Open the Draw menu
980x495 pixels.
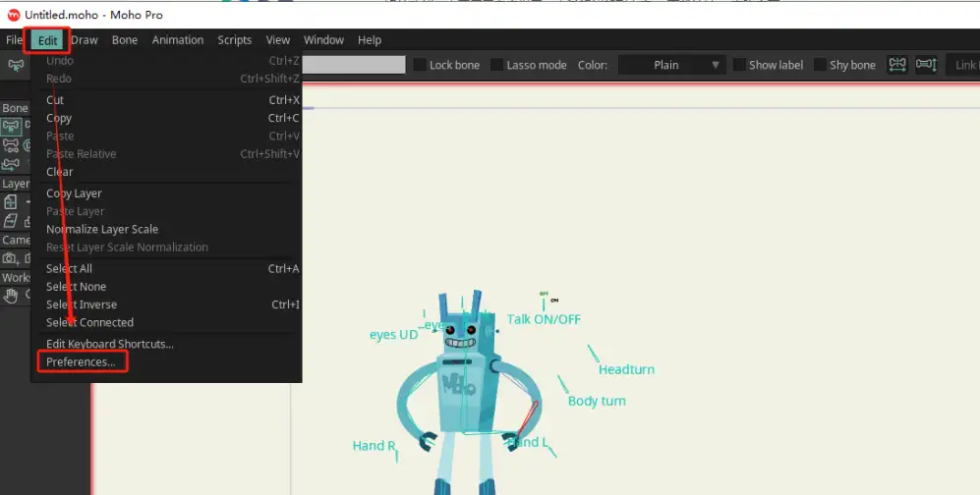[x=85, y=40]
